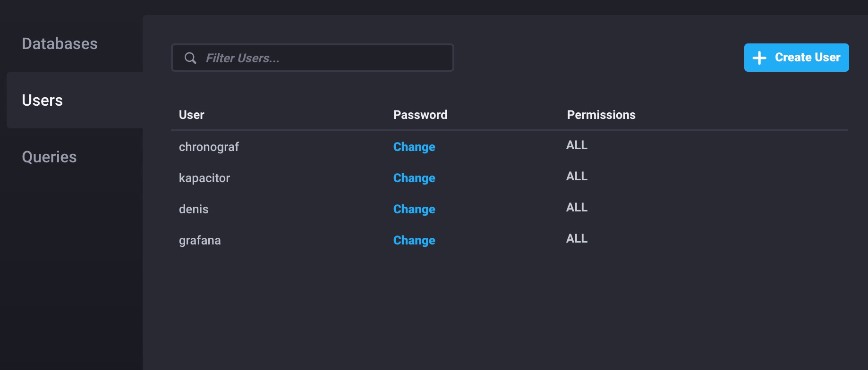868x370 pixels.
Task: Change password for kapacitor user
Action: pyautogui.click(x=414, y=178)
